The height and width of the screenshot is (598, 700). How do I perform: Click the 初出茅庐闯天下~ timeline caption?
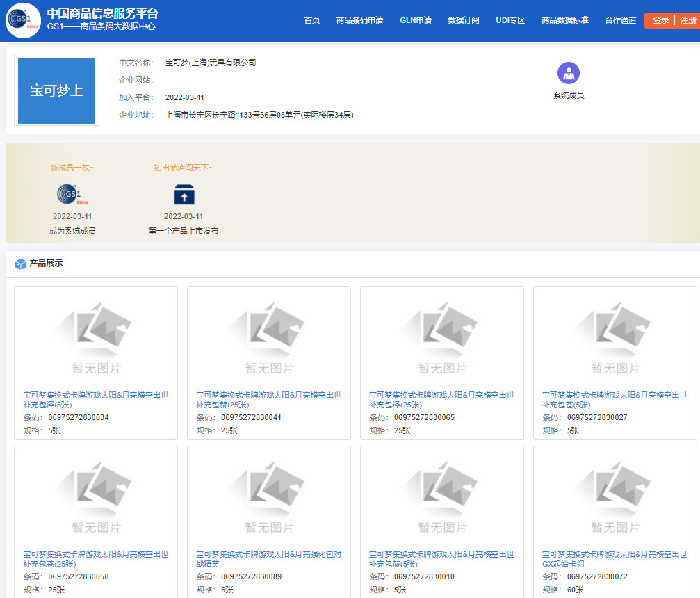pyautogui.click(x=184, y=168)
